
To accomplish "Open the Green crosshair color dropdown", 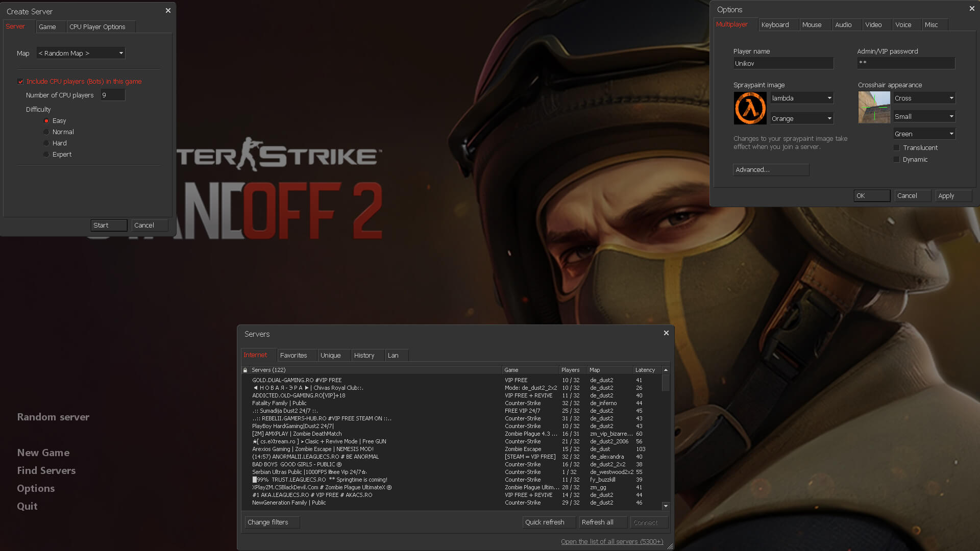I will pyautogui.click(x=924, y=134).
